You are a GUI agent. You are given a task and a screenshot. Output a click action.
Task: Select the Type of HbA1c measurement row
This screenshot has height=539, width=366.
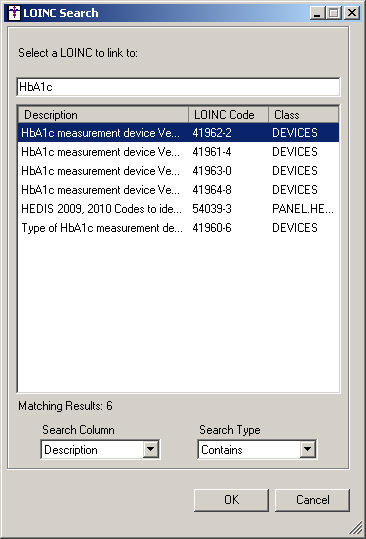(x=178, y=228)
